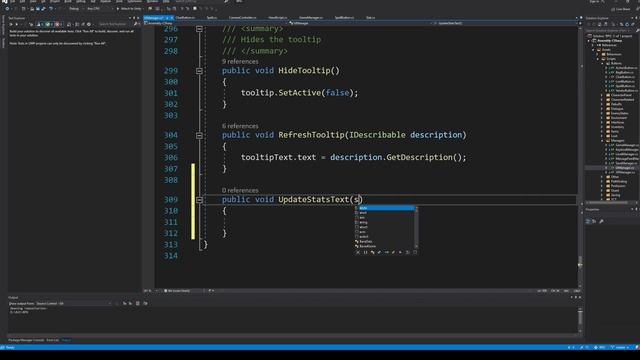Toggle the last IntelliSense filter icon (snippets)
Image resolution: width=640 pixels, height=360 pixels.
[415, 252]
